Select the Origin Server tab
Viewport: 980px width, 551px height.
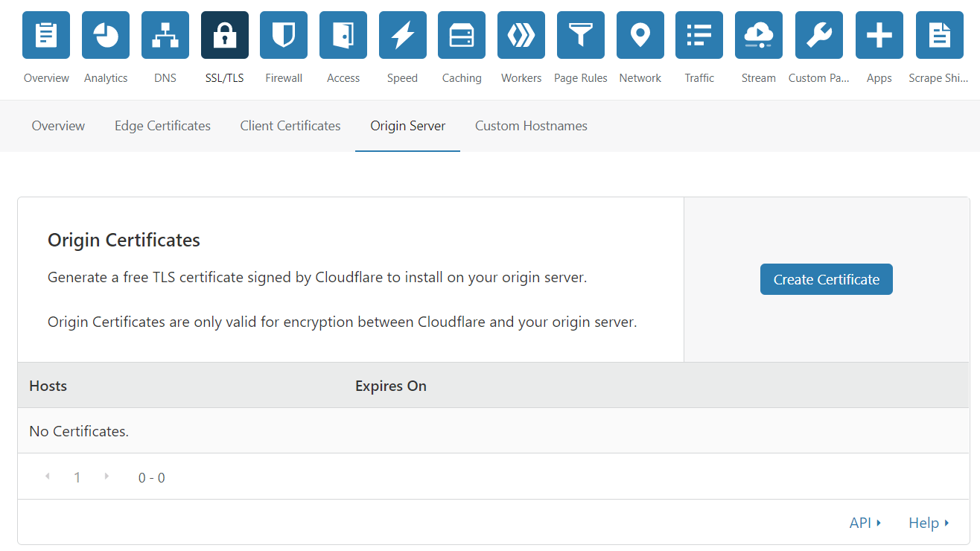pyautogui.click(x=408, y=126)
